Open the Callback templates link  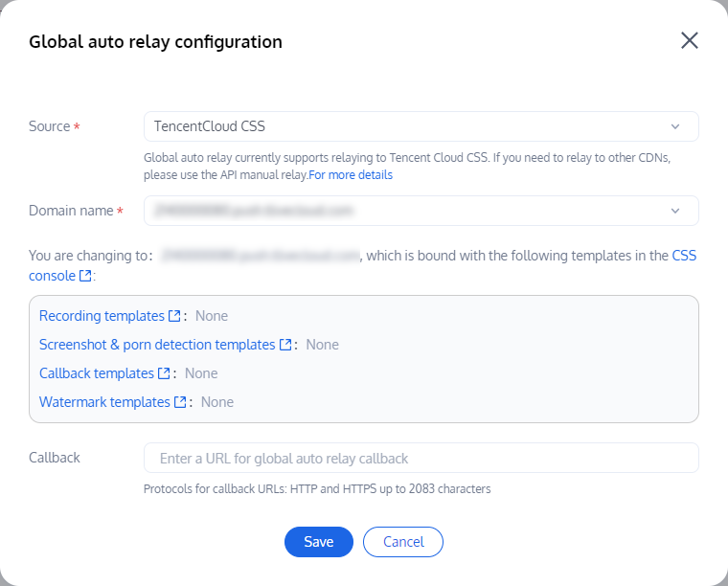tap(97, 373)
